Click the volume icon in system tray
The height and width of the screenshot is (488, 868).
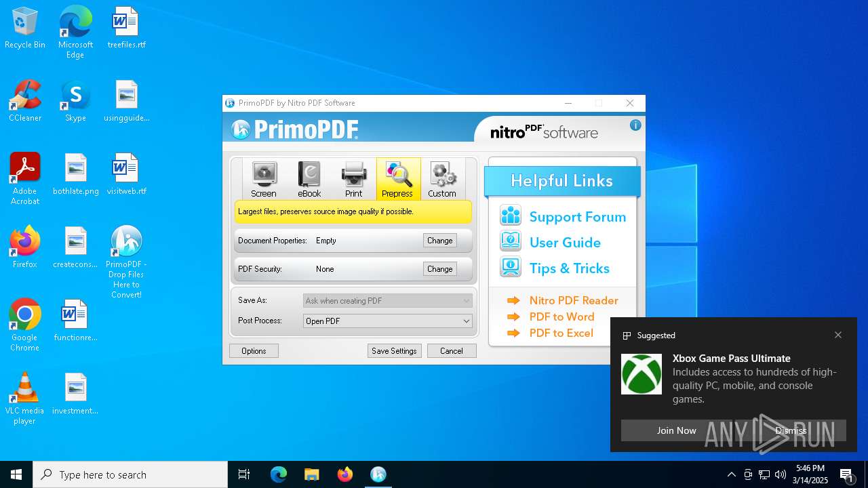tap(781, 474)
